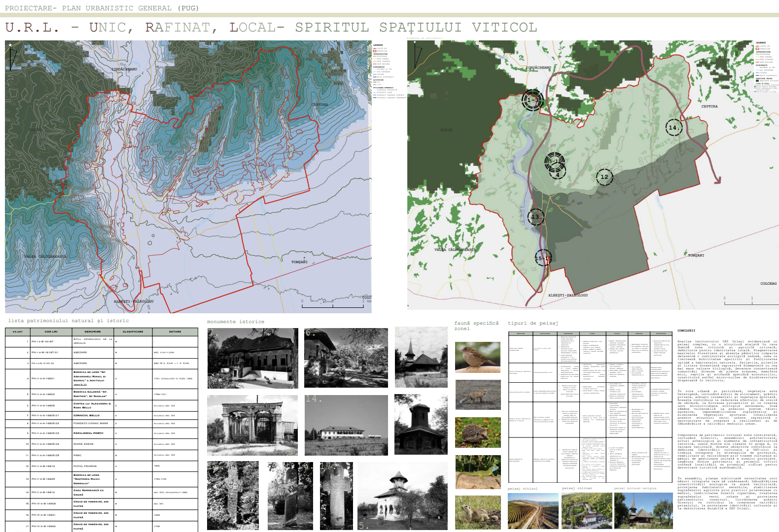The image size is (779, 532).
Task: Open the sparrow photo under faună specifică
Action: 478,357
